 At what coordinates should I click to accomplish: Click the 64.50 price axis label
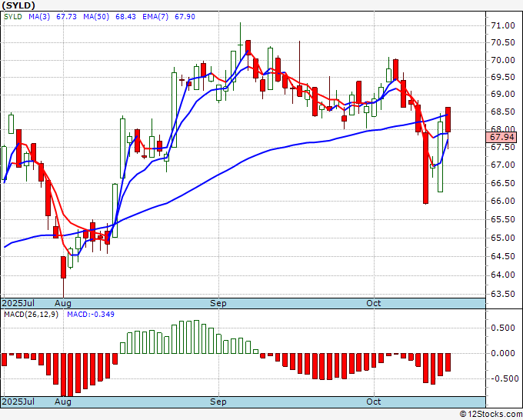coord(503,256)
